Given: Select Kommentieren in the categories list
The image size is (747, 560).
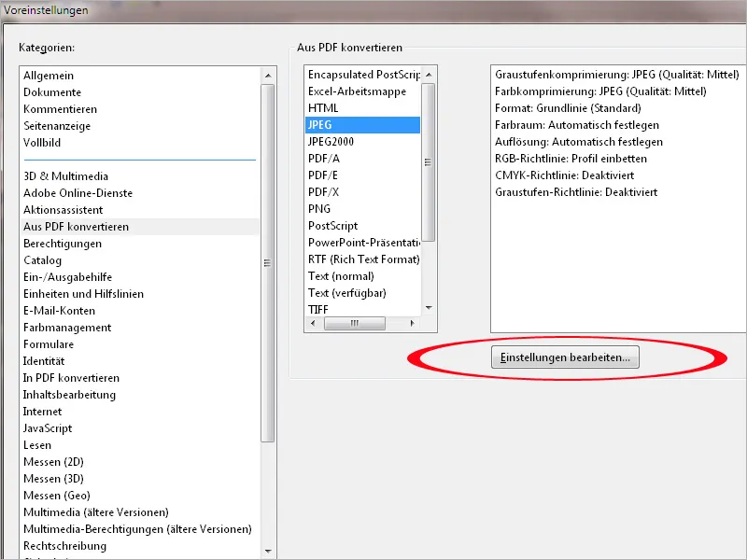Looking at the screenshot, I should 60,108.
